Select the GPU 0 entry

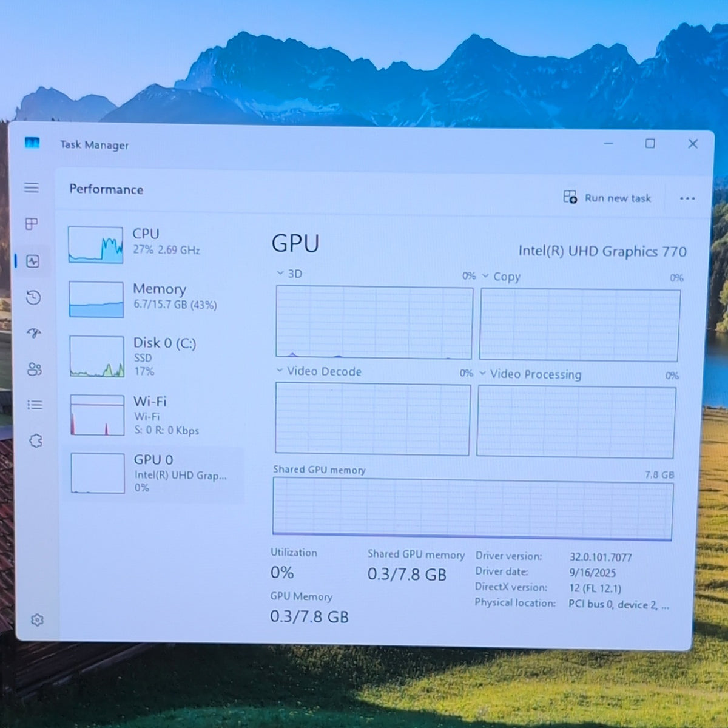[x=153, y=474]
